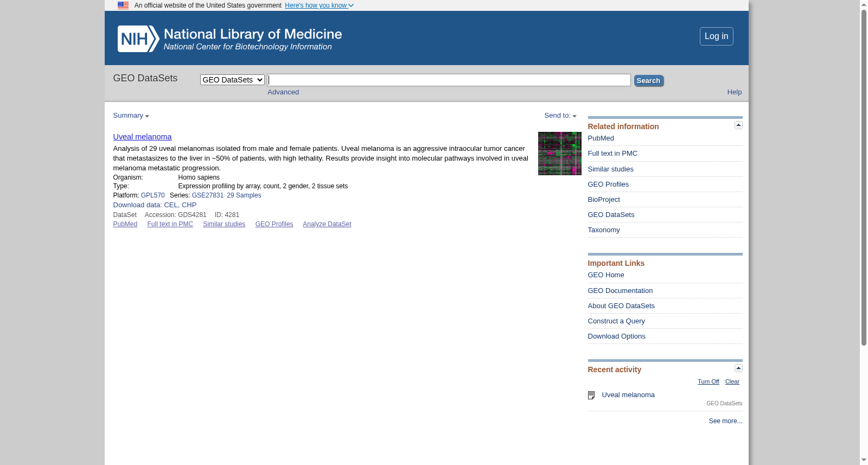Open Construct a Query link

[616, 321]
